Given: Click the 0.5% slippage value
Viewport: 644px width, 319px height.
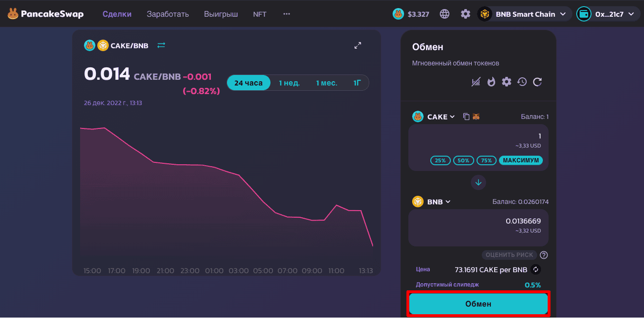Looking at the screenshot, I should tap(533, 285).
